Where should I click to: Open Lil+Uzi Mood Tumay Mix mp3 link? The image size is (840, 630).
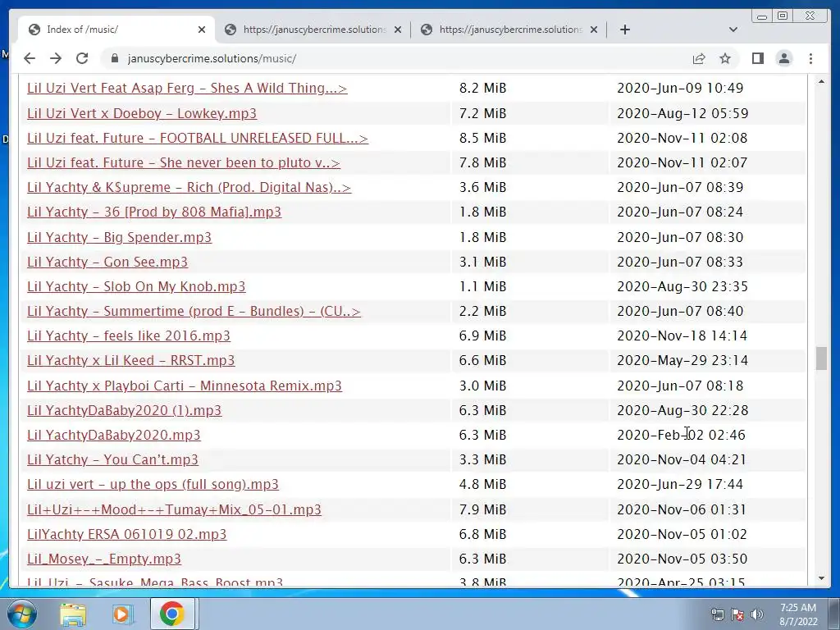pos(174,509)
